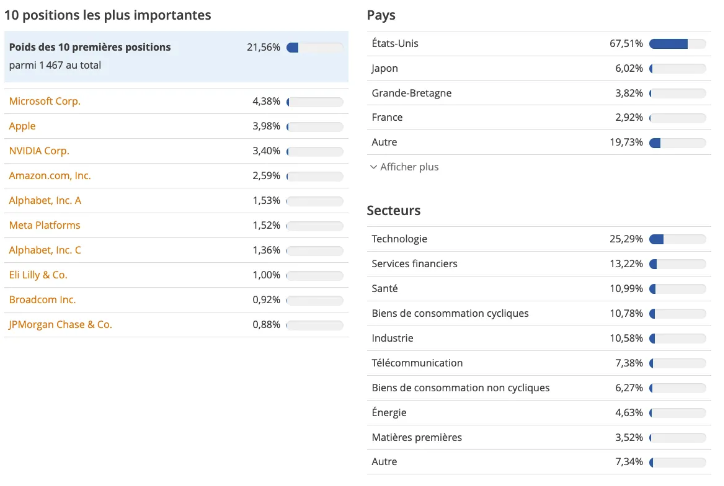The height and width of the screenshot is (486, 724).
Task: Select the France country row label
Action: point(387,117)
